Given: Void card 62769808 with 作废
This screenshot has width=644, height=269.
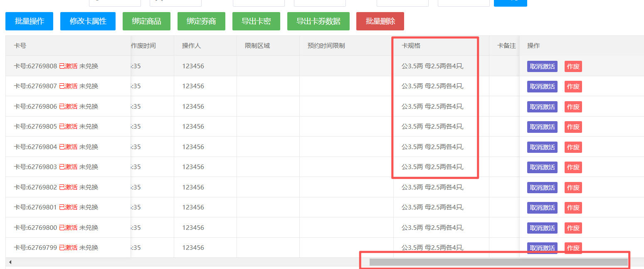Looking at the screenshot, I should click(x=573, y=67).
